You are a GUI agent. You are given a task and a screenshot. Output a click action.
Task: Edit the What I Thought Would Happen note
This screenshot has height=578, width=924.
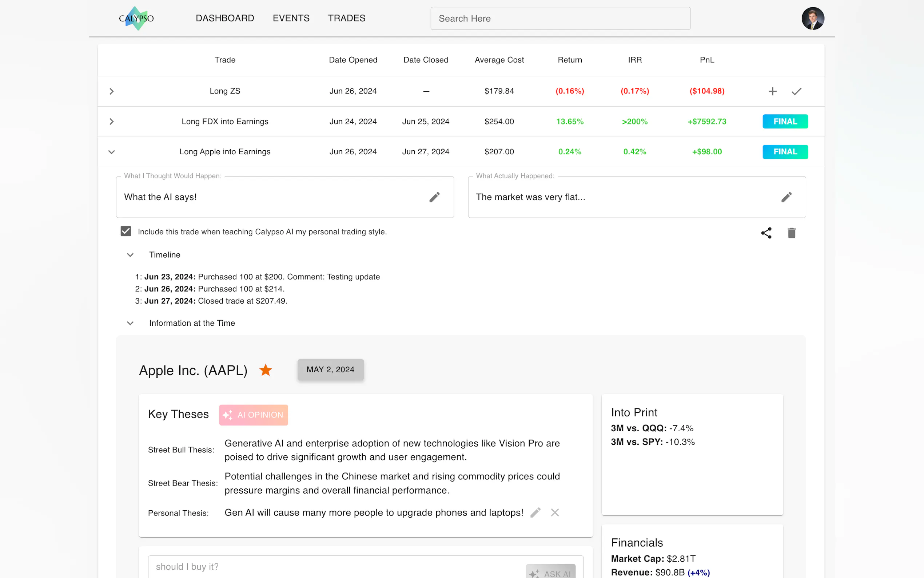click(x=434, y=197)
